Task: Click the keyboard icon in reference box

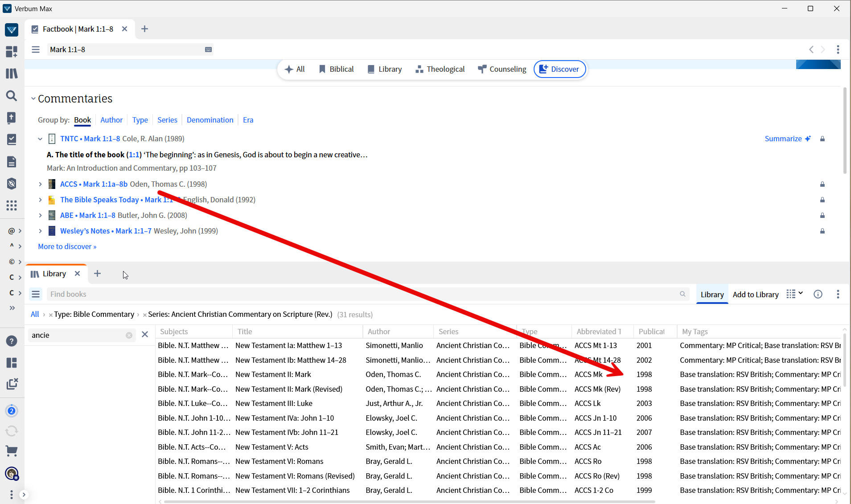Action: 208,49
